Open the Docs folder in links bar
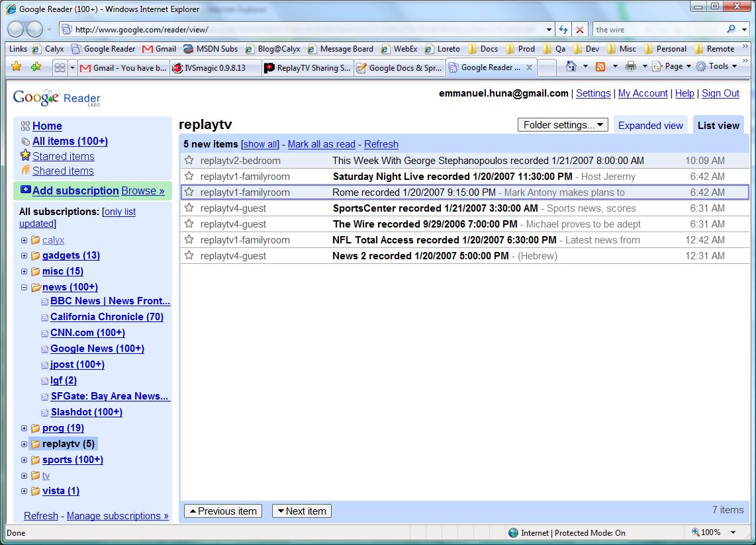This screenshot has width=756, height=545. [483, 49]
